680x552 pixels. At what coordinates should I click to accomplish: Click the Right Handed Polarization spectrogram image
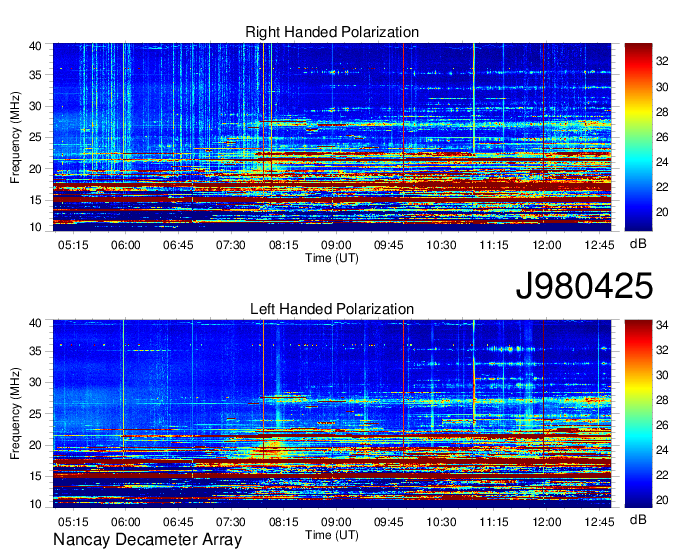pos(332,137)
